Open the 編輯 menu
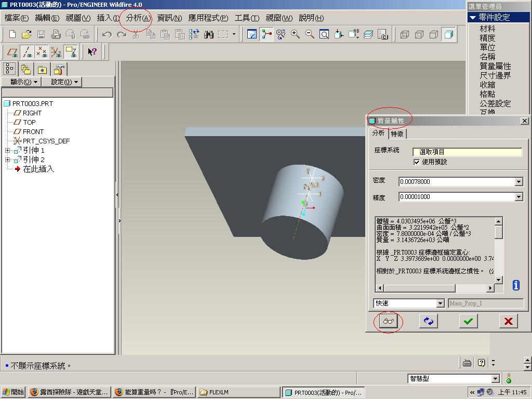Screen dimensions: 532x399 click(47, 18)
